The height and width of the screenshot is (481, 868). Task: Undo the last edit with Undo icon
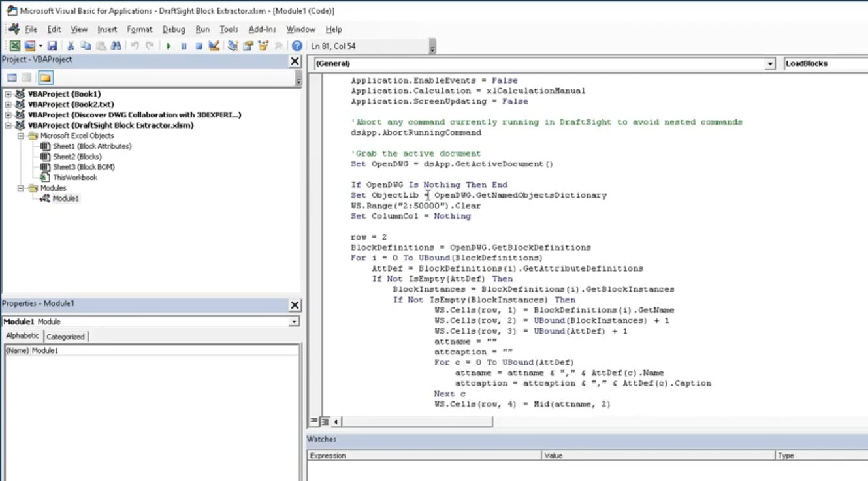tap(135, 46)
